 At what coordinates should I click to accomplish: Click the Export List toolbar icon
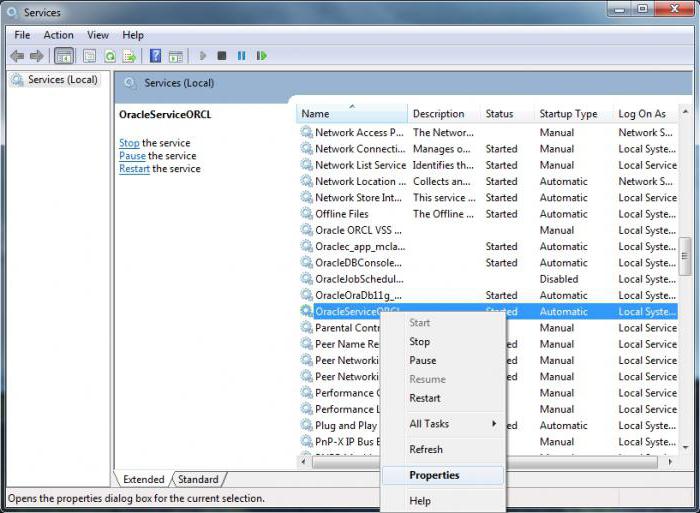pos(129,56)
